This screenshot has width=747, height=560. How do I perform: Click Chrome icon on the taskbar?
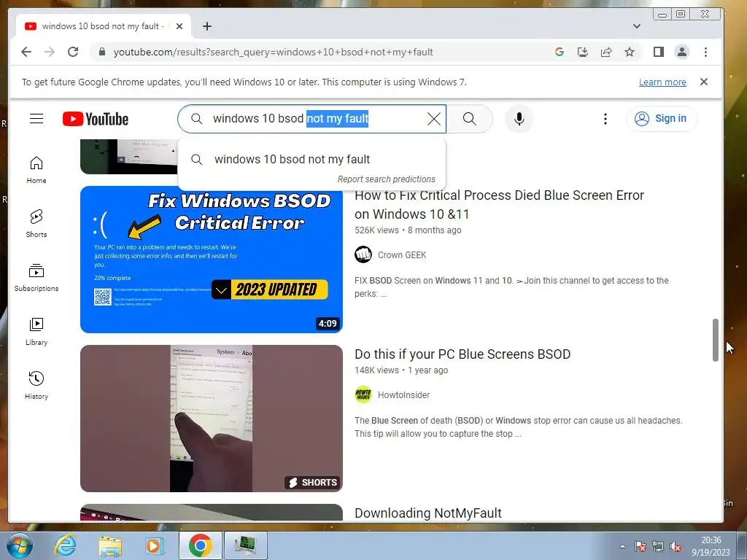tap(200, 545)
